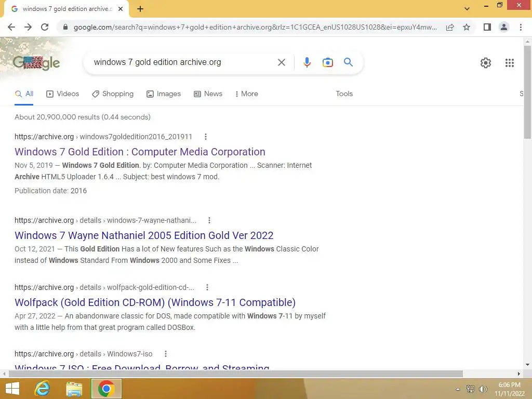Image resolution: width=532 pixels, height=399 pixels.
Task: Click the 'About 20,900,000 results' text
Action: 83,117
